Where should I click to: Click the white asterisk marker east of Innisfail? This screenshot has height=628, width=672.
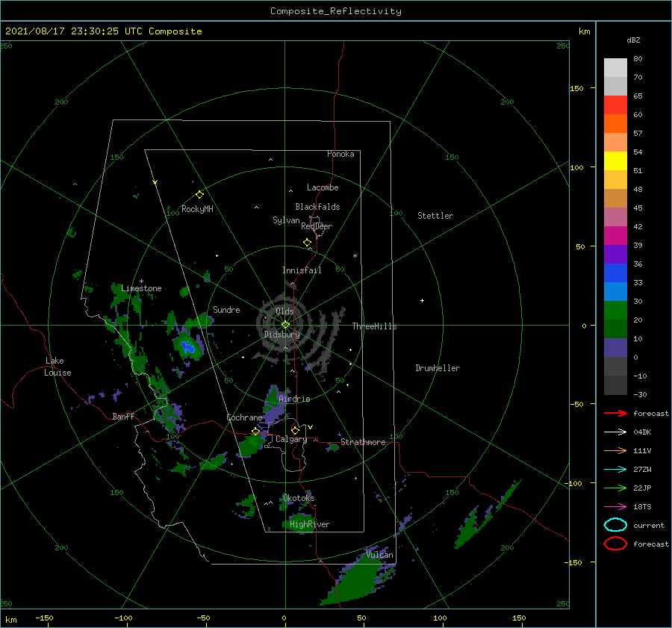tap(355, 256)
